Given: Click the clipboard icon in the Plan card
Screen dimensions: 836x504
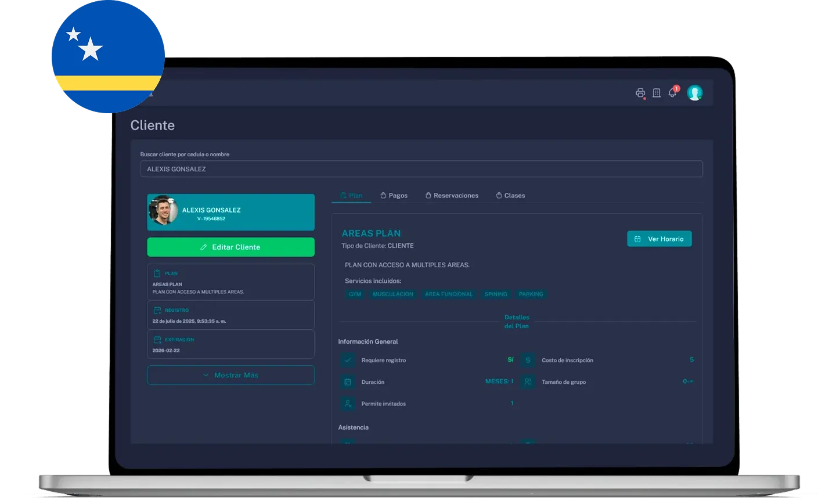Looking at the screenshot, I should (157, 273).
